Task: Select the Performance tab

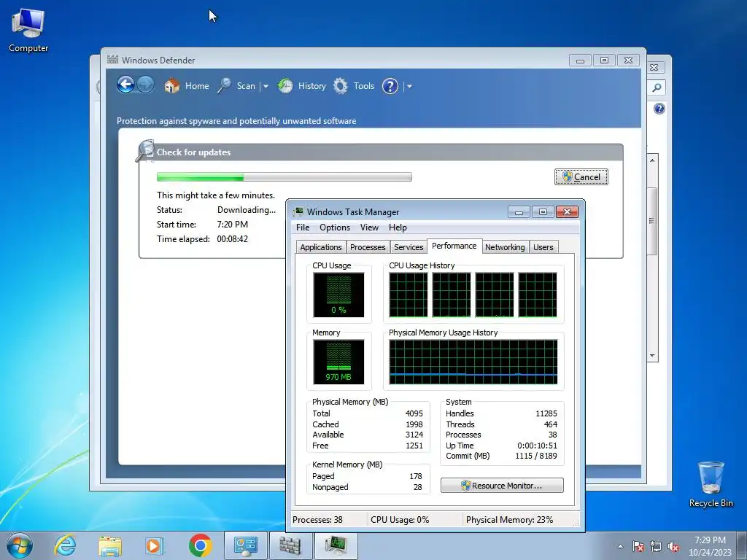Action: (454, 246)
